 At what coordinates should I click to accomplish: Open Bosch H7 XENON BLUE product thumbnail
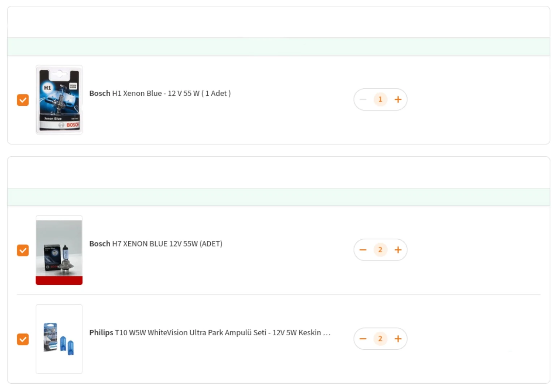(x=59, y=250)
